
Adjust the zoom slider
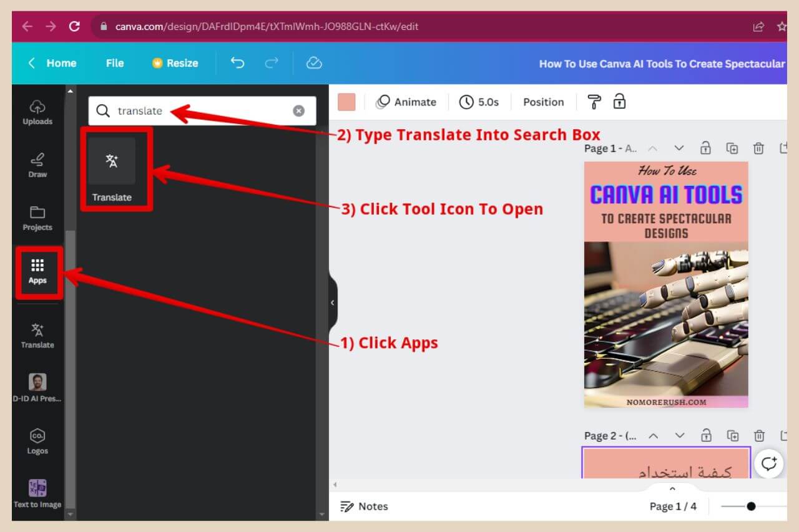coord(751,506)
